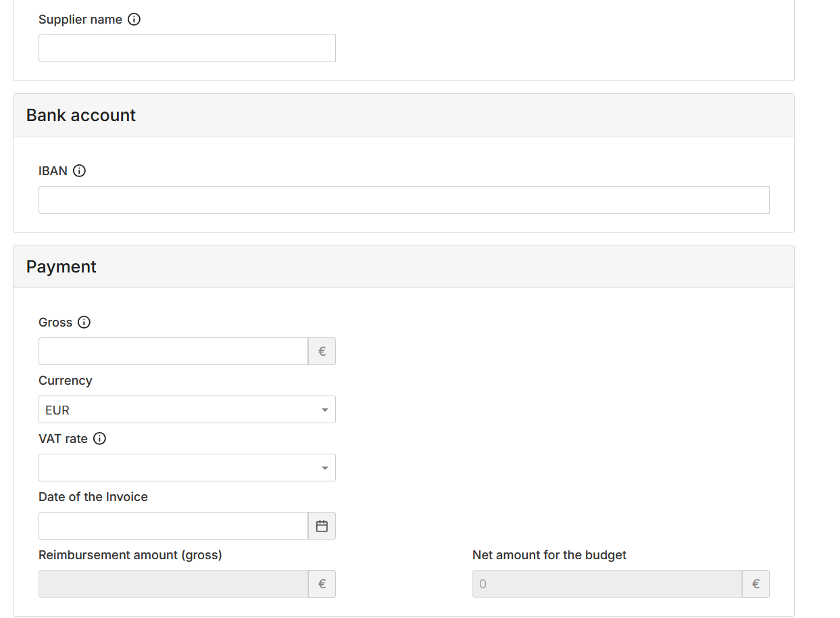Click the info icon next to Supplier name
Screen dimensions: 840x618
(x=134, y=20)
